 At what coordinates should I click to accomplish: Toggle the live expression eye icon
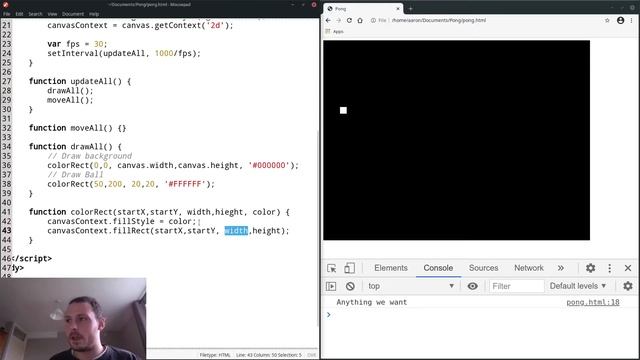(x=472, y=286)
